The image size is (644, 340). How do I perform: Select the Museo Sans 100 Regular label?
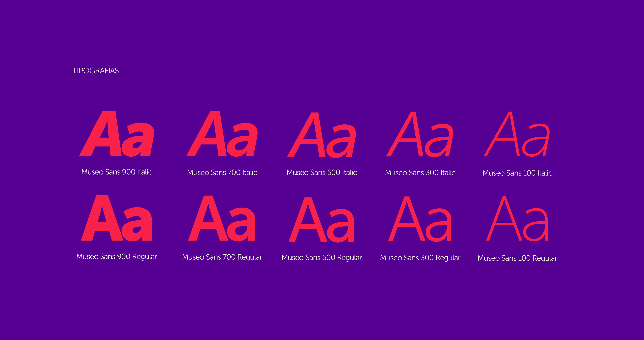(x=517, y=258)
